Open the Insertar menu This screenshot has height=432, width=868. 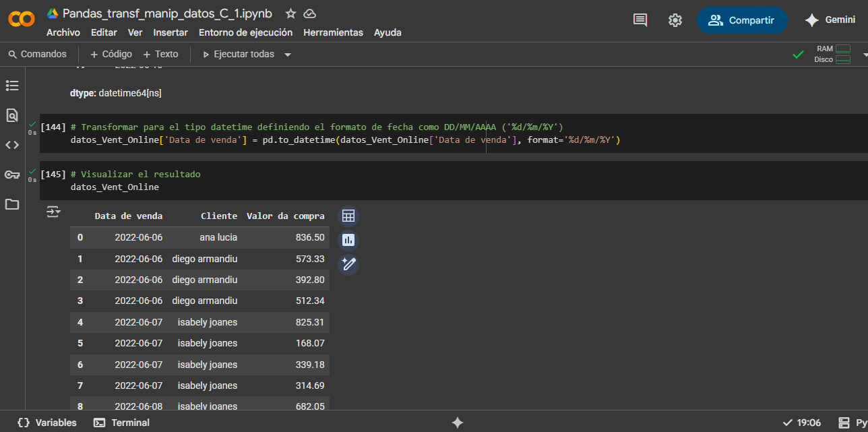(170, 32)
